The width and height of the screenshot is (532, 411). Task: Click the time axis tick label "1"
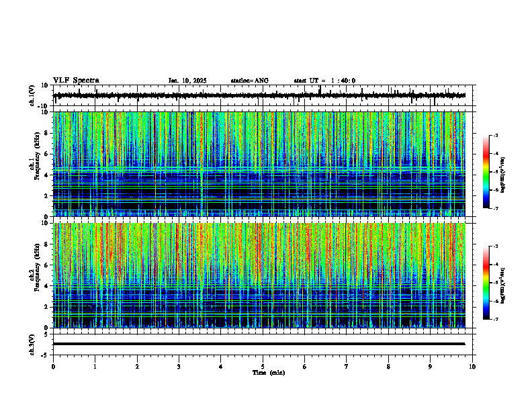click(x=95, y=367)
